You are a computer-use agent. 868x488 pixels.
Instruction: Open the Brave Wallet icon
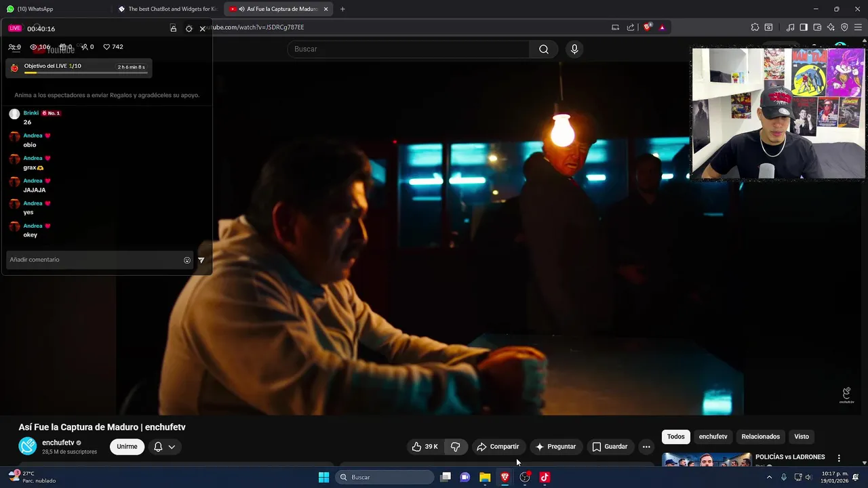(x=817, y=27)
